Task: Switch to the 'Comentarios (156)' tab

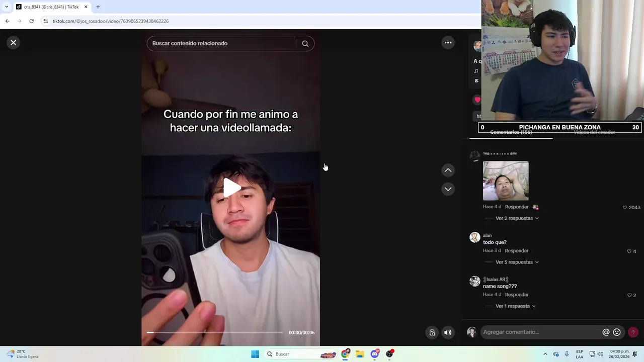Action: click(x=511, y=132)
